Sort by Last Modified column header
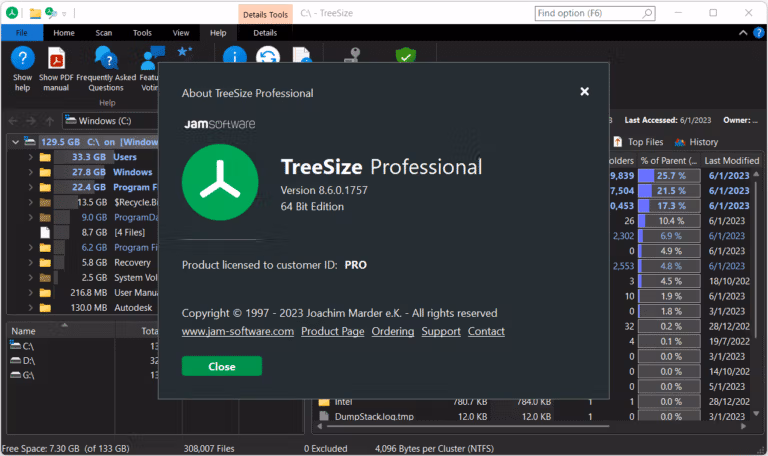 point(732,161)
